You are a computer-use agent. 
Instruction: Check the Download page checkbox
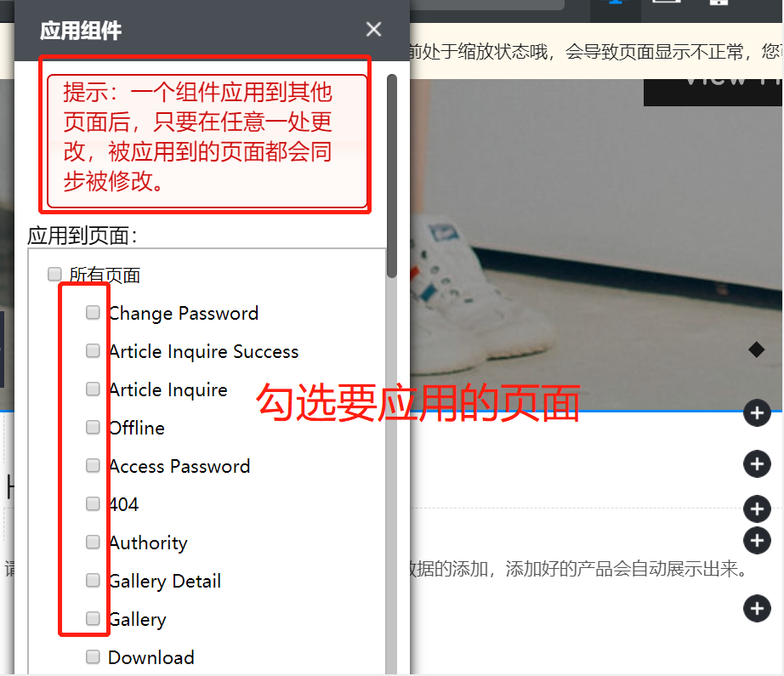(93, 656)
